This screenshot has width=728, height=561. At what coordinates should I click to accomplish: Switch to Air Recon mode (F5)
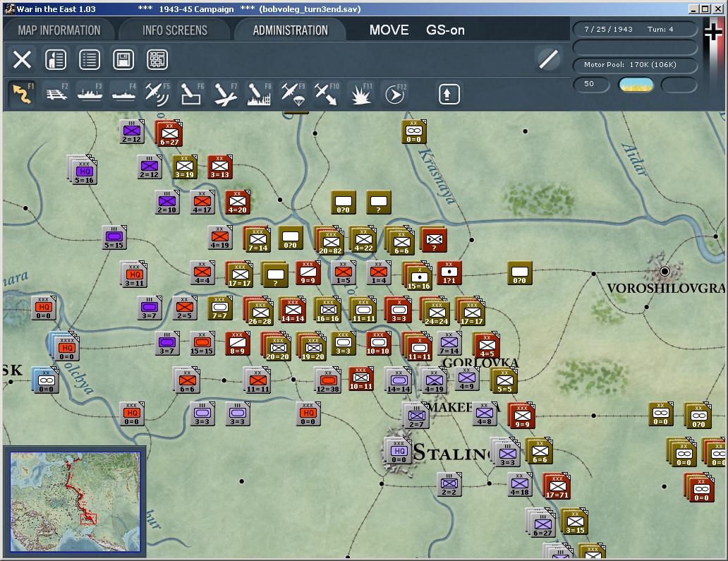pyautogui.click(x=157, y=94)
